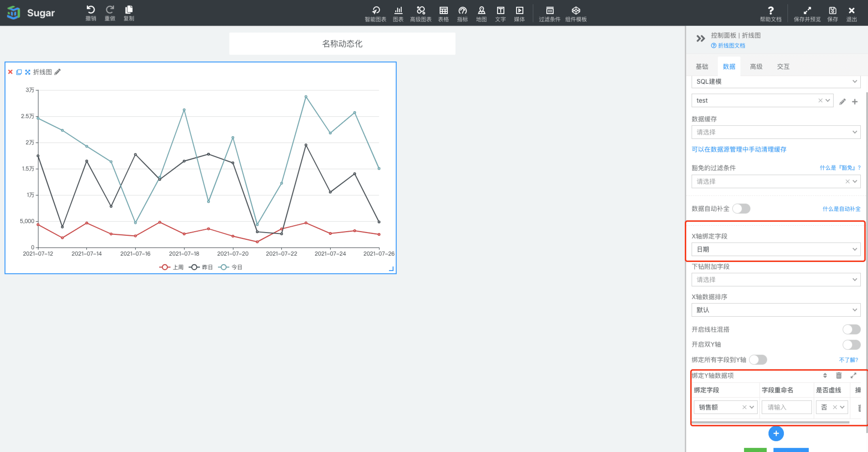Screen dimensions: 868x452
Task: Copy the component with 复制
Action: [x=129, y=14]
